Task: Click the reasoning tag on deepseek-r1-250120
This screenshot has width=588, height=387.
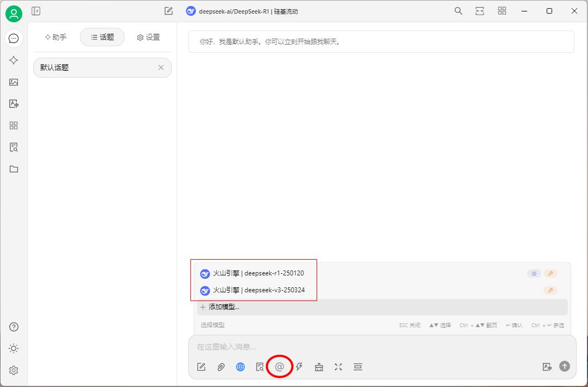Action: pos(534,273)
